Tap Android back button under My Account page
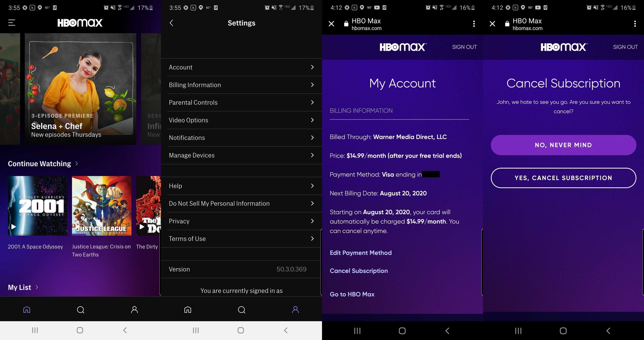This screenshot has height=340, width=644. pos(447,331)
